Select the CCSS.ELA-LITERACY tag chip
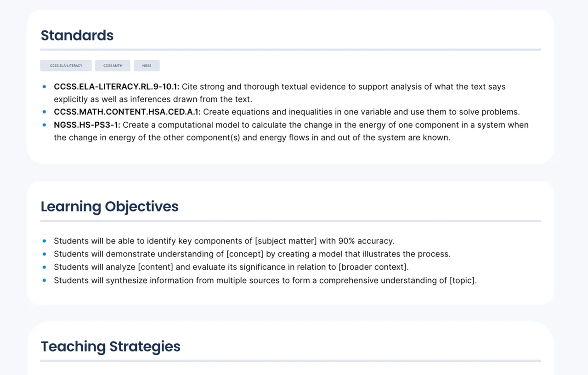Screen dimensions: 588x375 [66, 66]
